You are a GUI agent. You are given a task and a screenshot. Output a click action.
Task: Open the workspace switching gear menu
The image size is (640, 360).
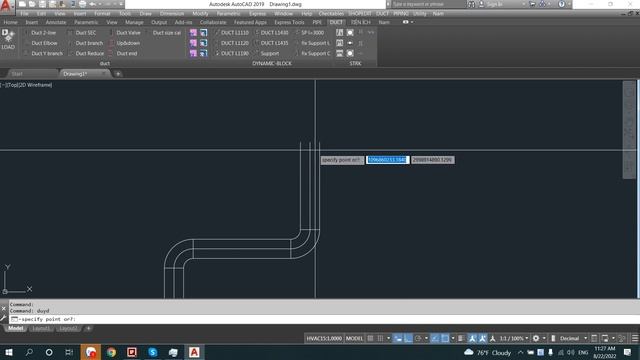click(x=536, y=338)
